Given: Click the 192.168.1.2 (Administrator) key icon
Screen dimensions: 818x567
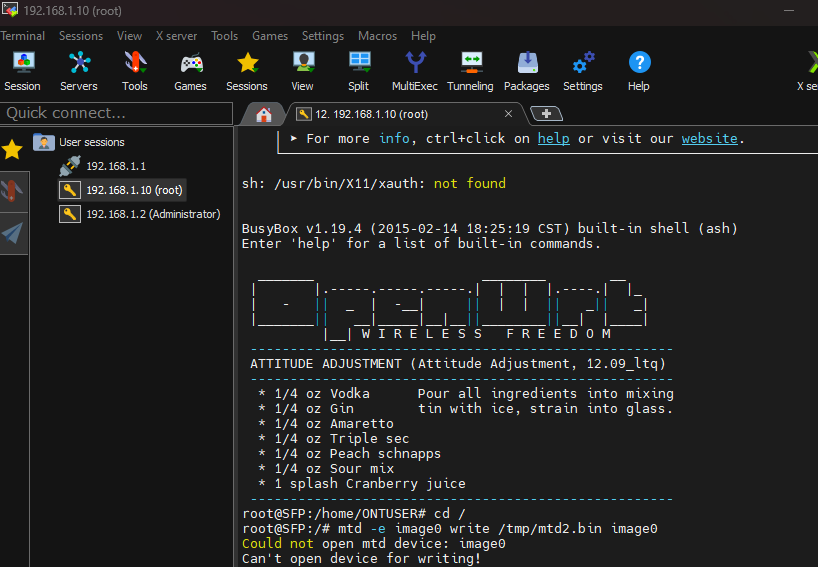Looking at the screenshot, I should [69, 214].
